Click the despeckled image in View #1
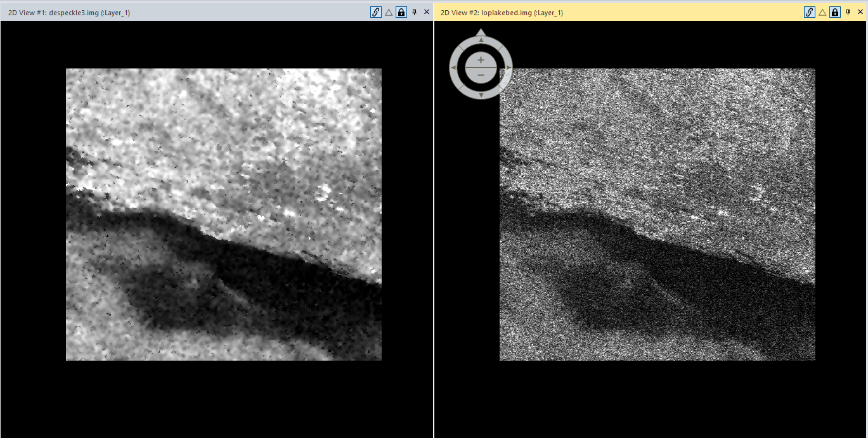The width and height of the screenshot is (868, 438). (x=224, y=214)
